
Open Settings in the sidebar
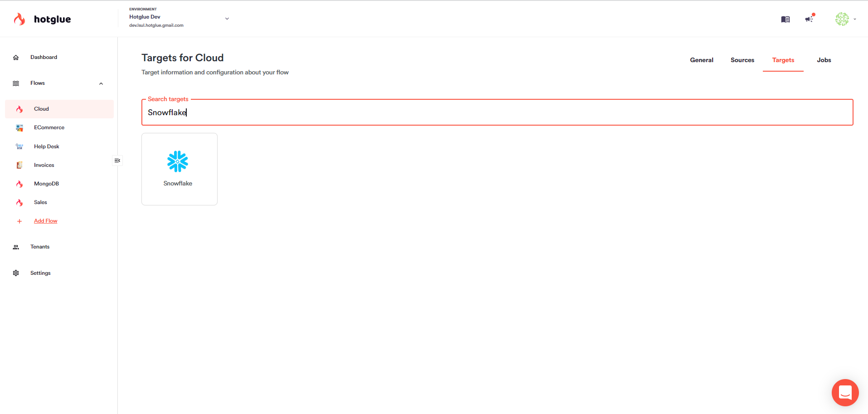click(40, 273)
